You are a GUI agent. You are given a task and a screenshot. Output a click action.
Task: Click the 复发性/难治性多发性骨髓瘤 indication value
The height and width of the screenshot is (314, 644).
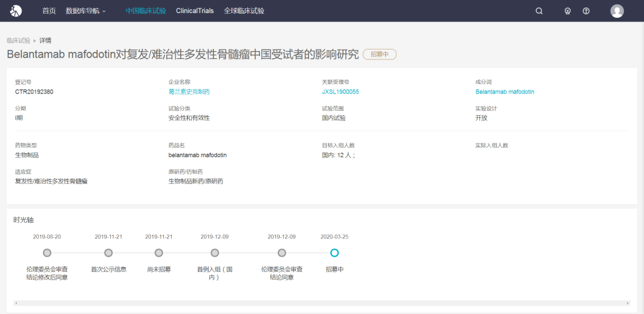(51, 181)
